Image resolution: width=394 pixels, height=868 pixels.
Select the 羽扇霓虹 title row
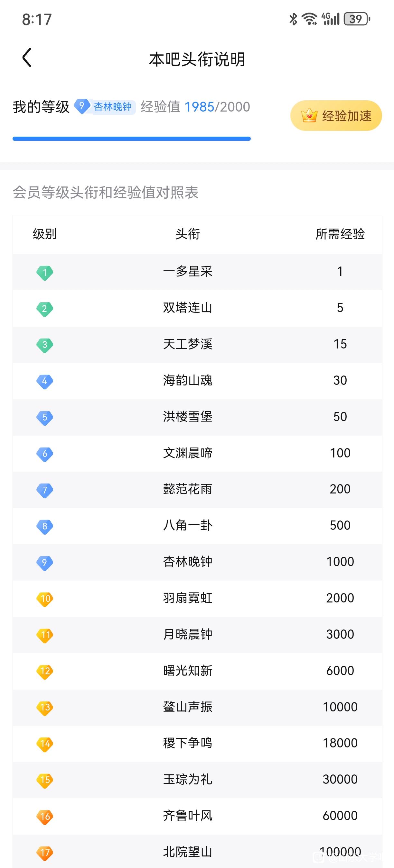(x=197, y=599)
